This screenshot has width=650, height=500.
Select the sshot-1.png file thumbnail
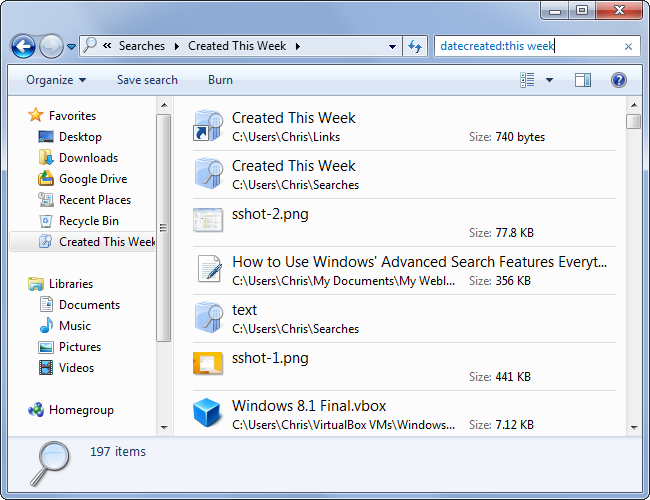(207, 364)
